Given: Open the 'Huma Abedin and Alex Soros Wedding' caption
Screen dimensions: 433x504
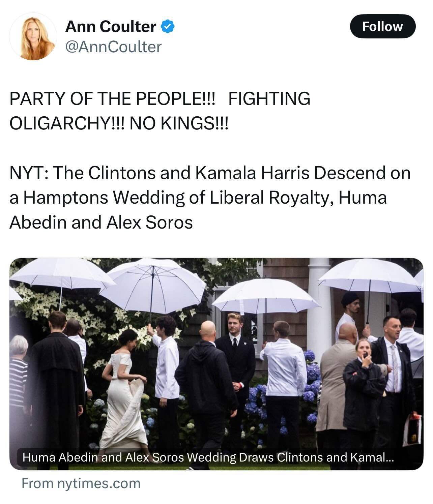Looking at the screenshot, I should (208, 457).
